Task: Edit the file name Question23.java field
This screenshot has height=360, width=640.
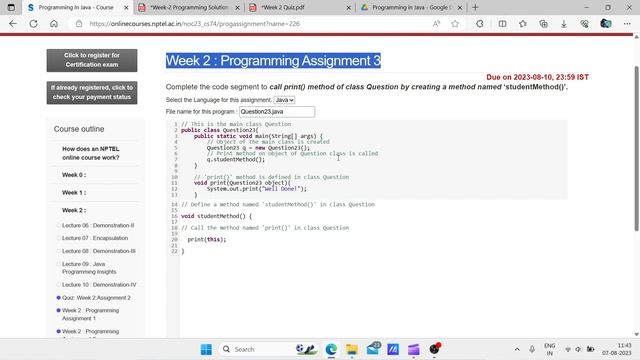Action: point(277,111)
